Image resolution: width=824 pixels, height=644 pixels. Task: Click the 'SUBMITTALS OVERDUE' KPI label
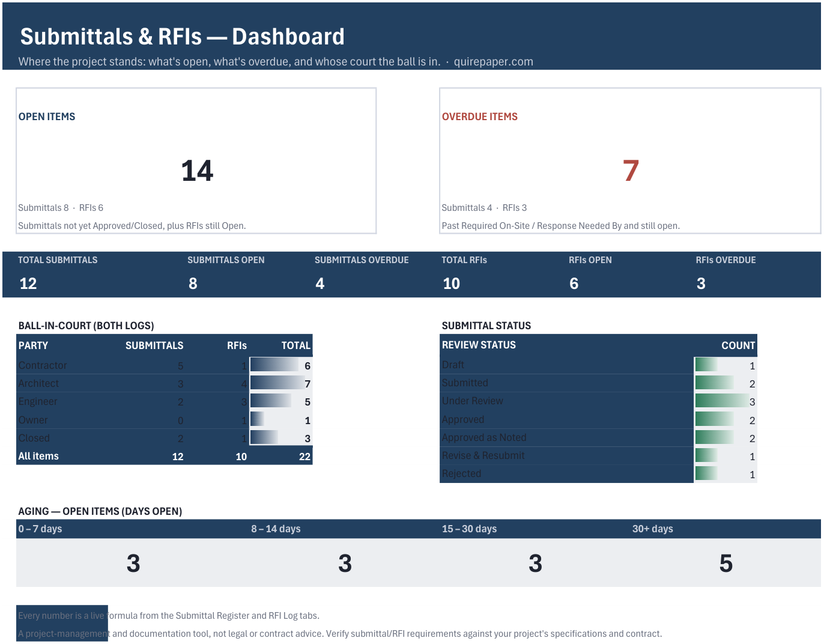(x=362, y=260)
